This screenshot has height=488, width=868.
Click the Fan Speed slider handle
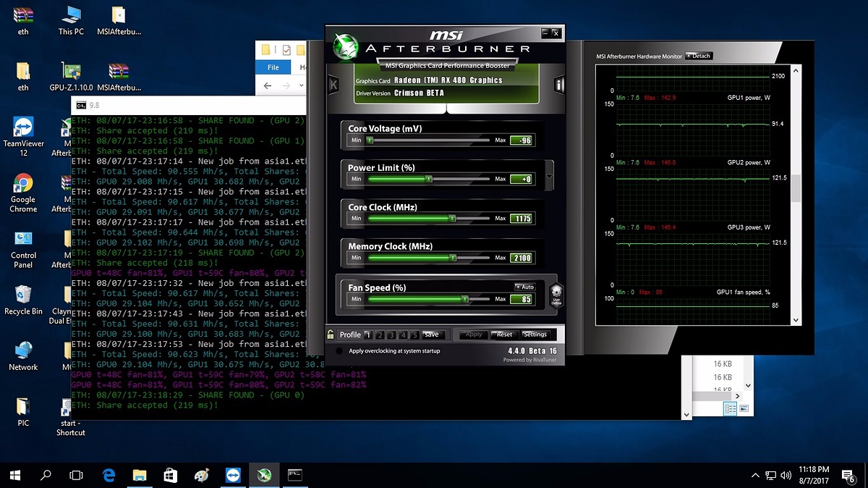(465, 298)
